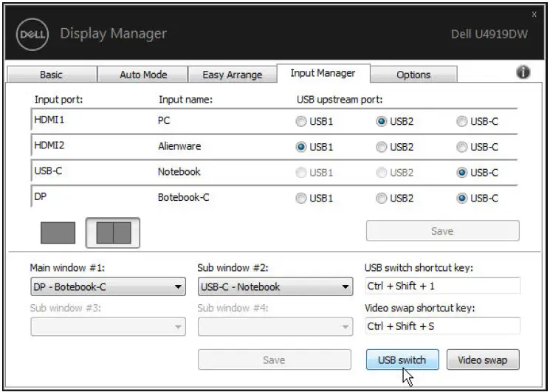
Task: Click the Alienware input name
Action: [x=179, y=146]
